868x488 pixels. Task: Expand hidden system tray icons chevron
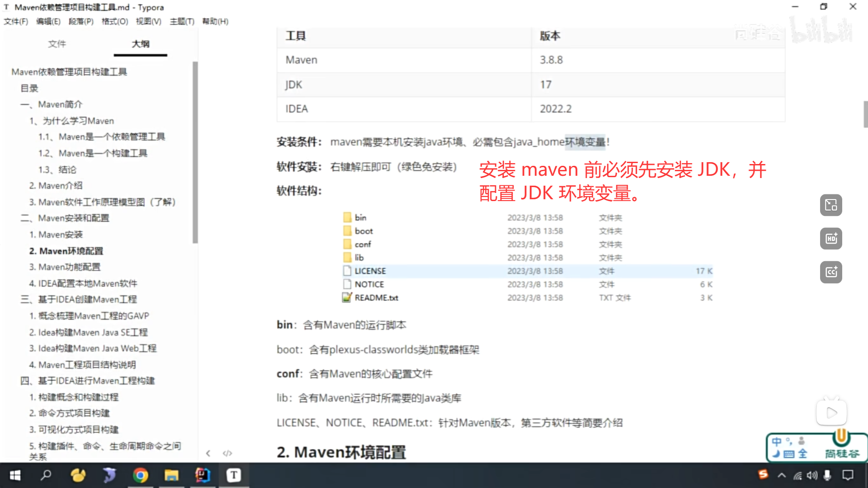click(x=782, y=475)
